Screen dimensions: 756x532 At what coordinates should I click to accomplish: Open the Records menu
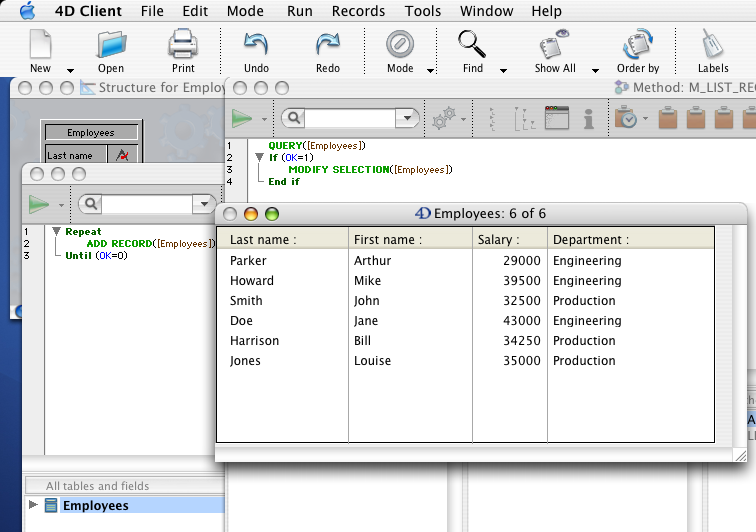click(x=357, y=11)
